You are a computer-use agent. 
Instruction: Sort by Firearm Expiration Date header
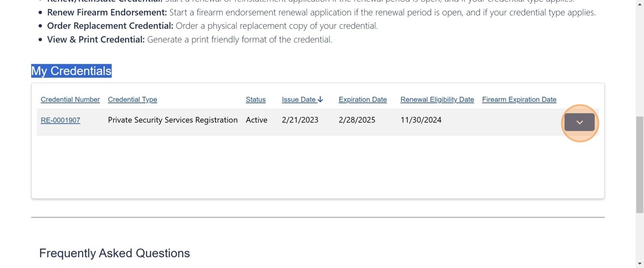click(519, 99)
